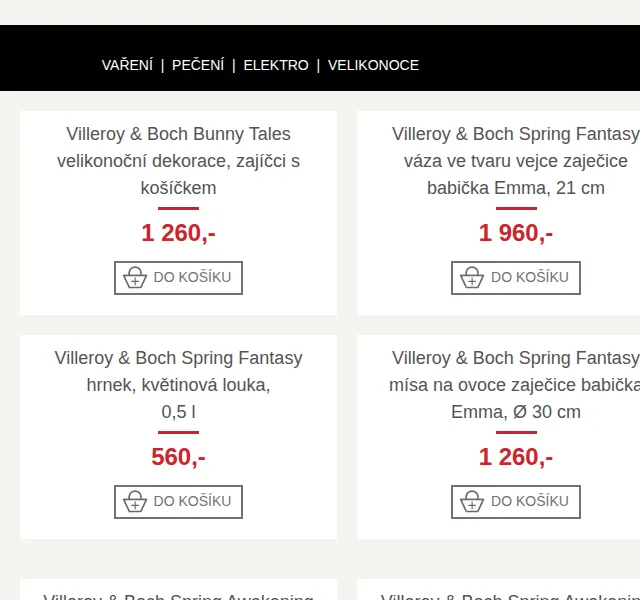Click basket icon for vase babička Emma

pos(472,278)
